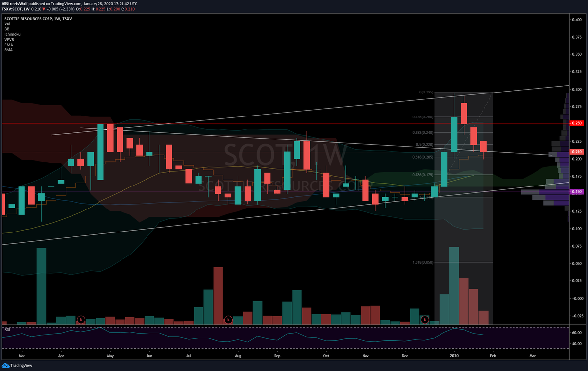Click the 2020 label on time axis
The height and width of the screenshot is (371, 588).
[x=454, y=356]
